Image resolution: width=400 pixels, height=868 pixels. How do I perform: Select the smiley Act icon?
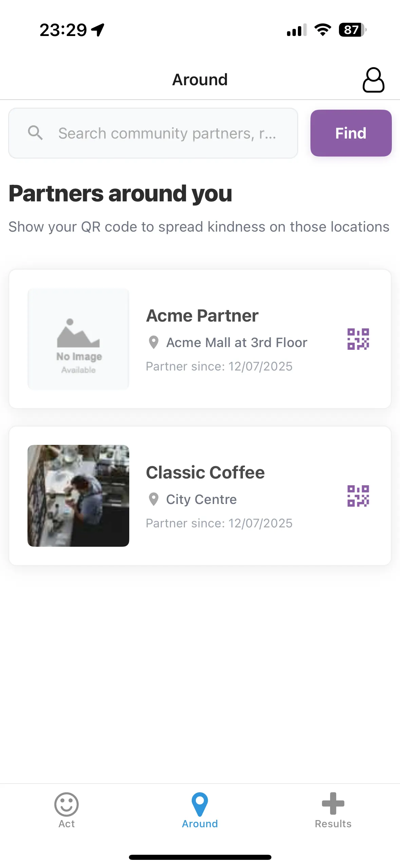point(66,805)
